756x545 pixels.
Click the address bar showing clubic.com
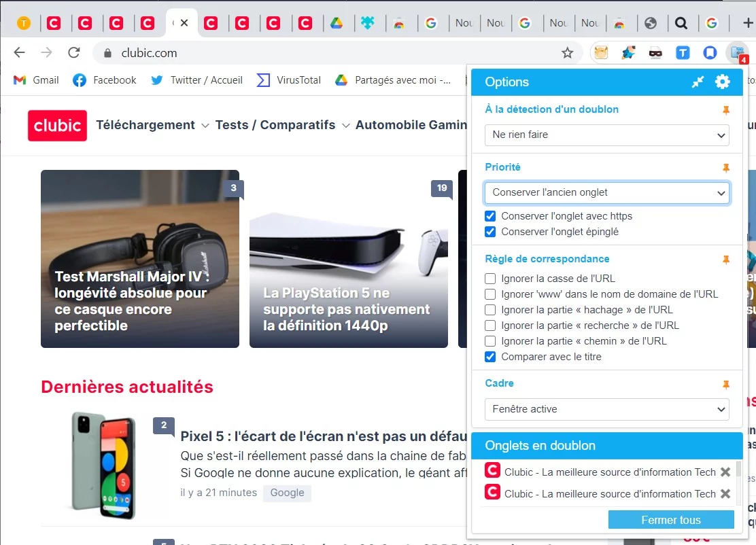coord(337,53)
